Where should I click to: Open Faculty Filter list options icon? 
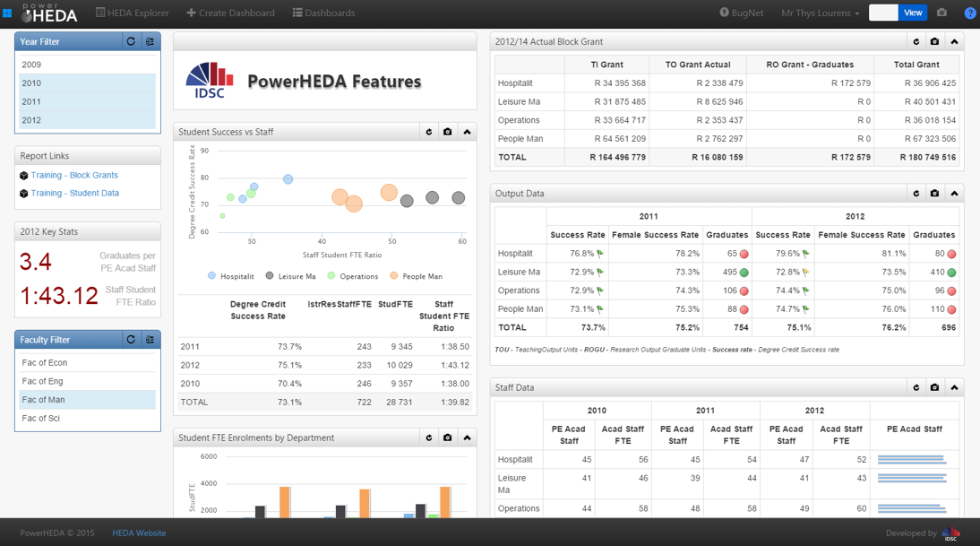pos(150,340)
